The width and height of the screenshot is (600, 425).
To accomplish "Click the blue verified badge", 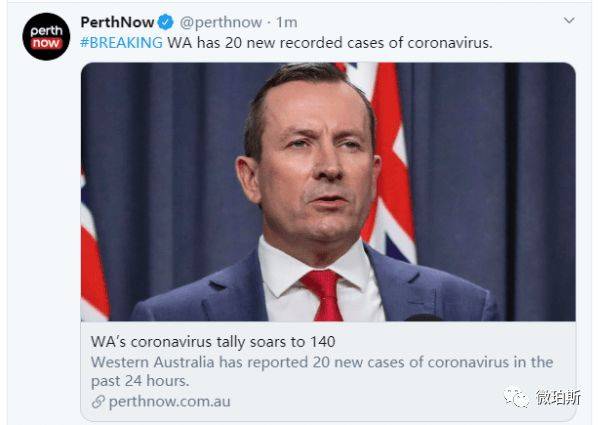I will [x=165, y=22].
